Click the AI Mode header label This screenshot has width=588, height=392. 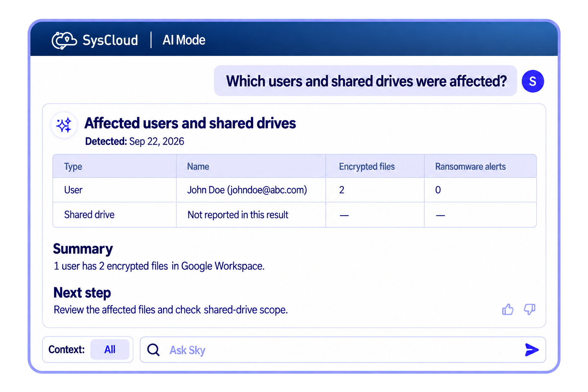click(x=184, y=40)
